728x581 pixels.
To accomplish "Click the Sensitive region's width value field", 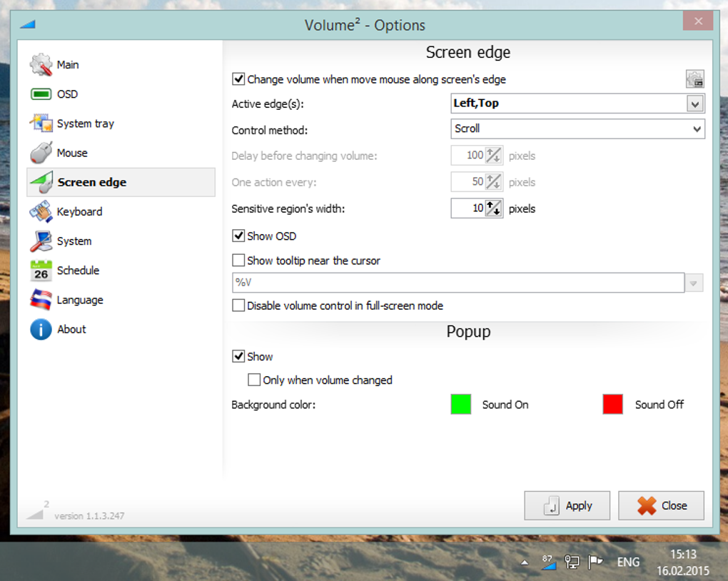I will pos(468,208).
